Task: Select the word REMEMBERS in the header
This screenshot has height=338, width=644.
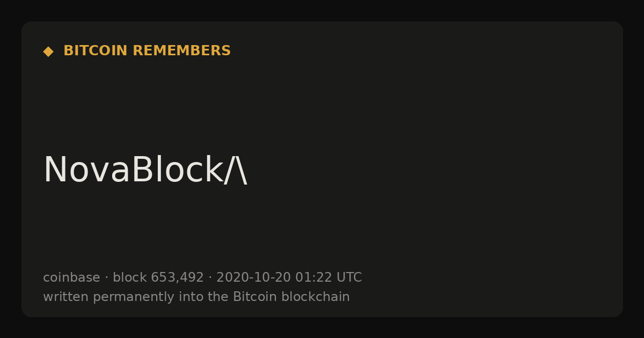Action: click(182, 51)
